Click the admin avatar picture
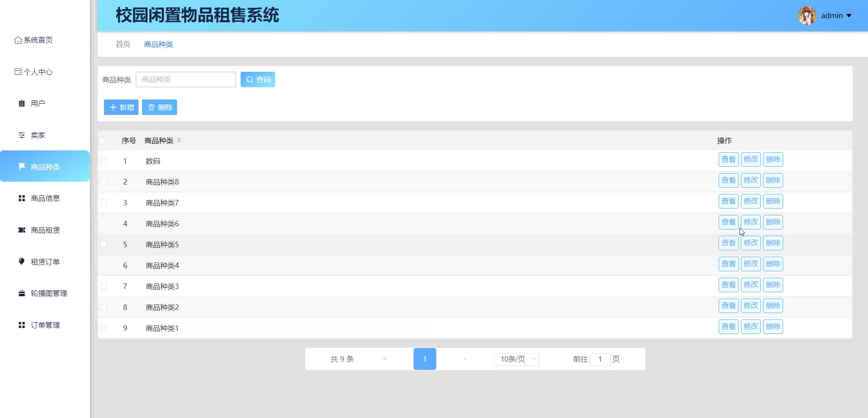 (807, 15)
